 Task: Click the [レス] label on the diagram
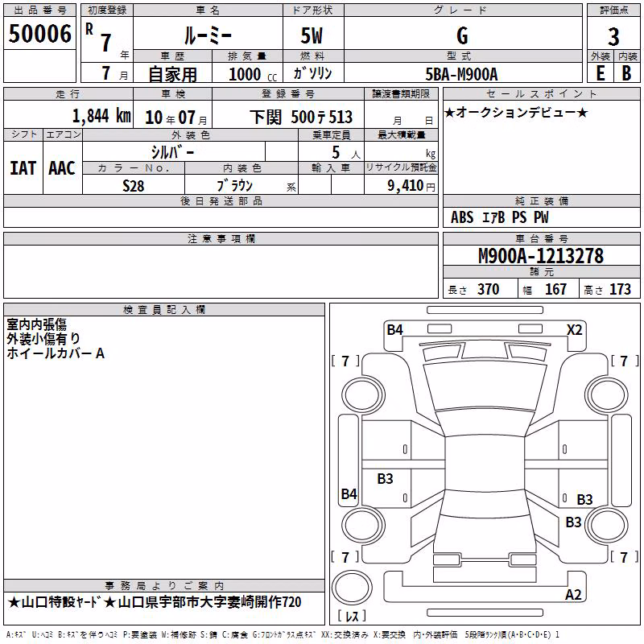tap(352, 616)
